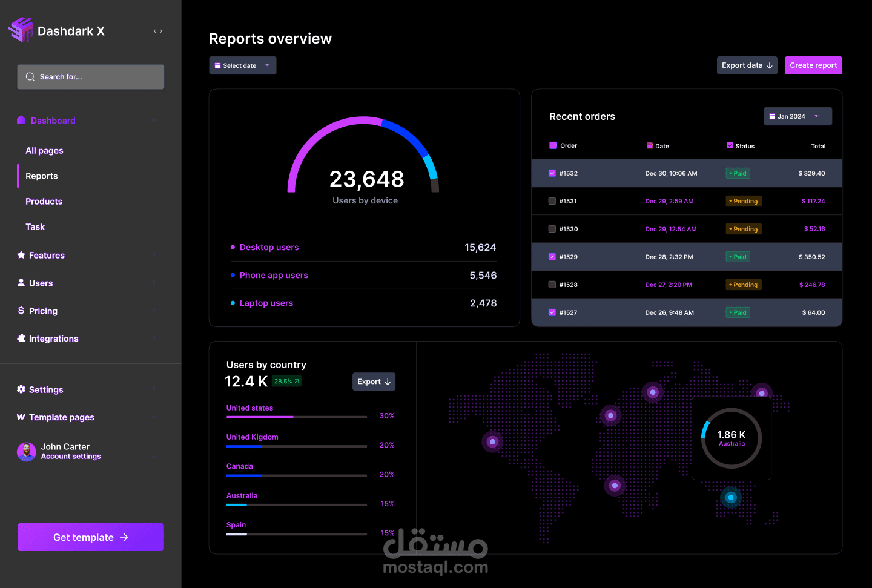
Task: Click the Dashdark X logo icon
Action: tap(21, 30)
